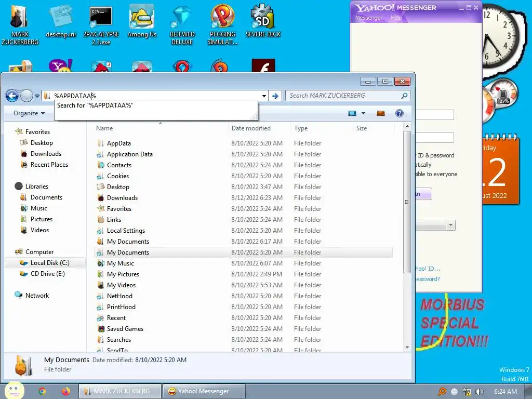Click the network tray icon

click(467, 392)
